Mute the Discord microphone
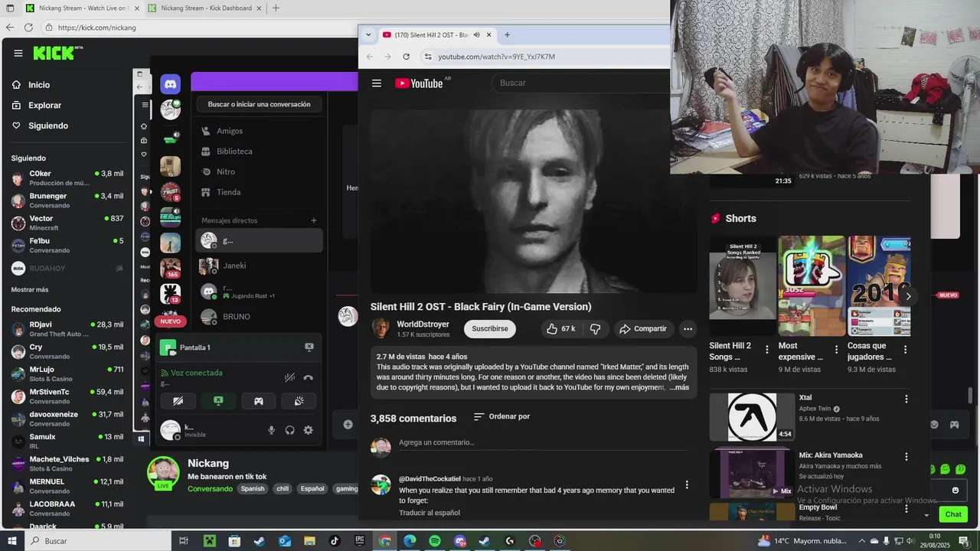The image size is (980, 551). pos(271,430)
